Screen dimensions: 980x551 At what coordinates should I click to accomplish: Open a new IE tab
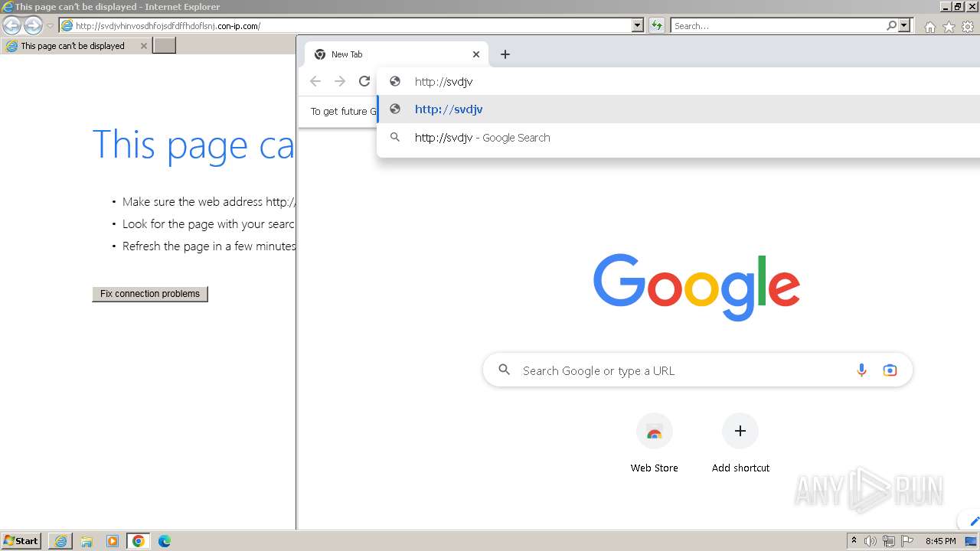pyautogui.click(x=165, y=46)
